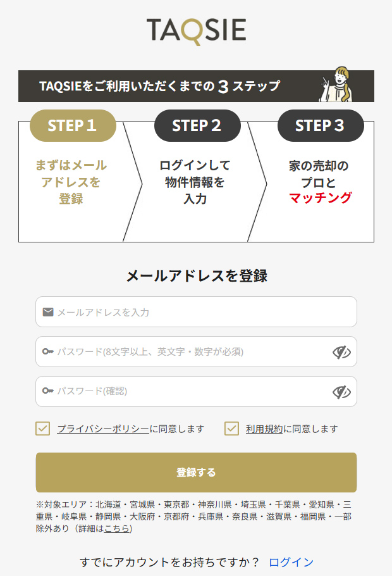The width and height of the screenshot is (392, 576).
Task: Focus the password field requiring 8 characters
Action: coord(190,352)
